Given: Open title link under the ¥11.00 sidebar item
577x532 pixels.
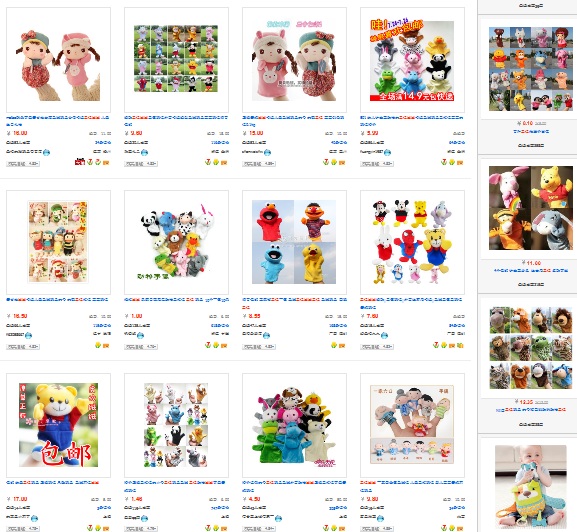Looking at the screenshot, I should click(531, 270).
